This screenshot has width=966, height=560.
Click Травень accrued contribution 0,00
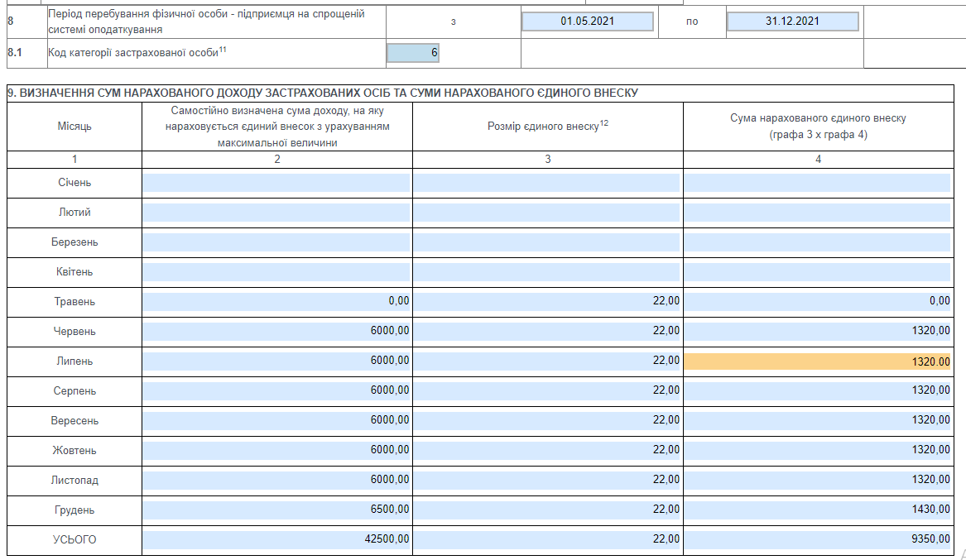click(x=818, y=302)
